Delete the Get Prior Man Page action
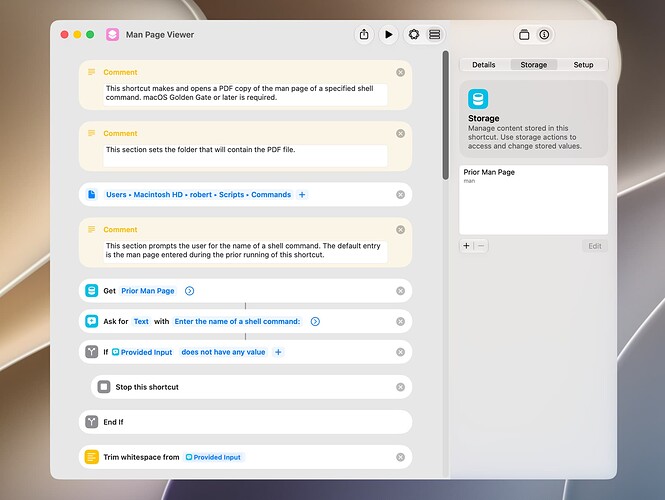Viewport: 665px width, 500px height. click(400, 291)
